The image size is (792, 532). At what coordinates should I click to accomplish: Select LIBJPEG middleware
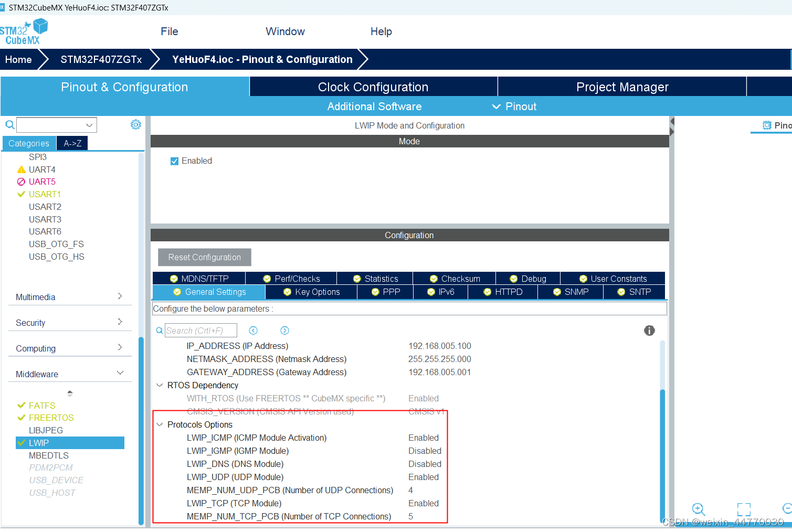click(x=46, y=430)
